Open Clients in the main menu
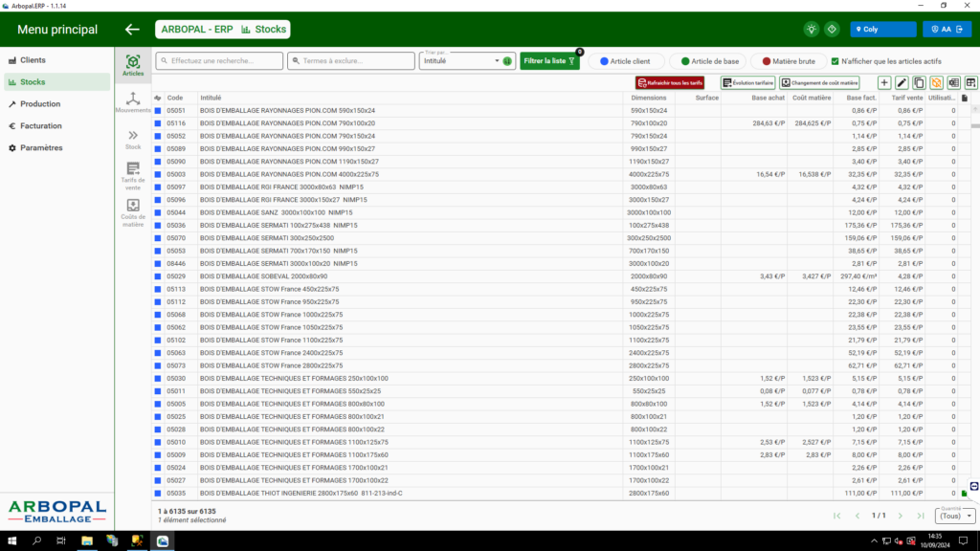Viewport: 980px width, 551px height. pyautogui.click(x=56, y=60)
